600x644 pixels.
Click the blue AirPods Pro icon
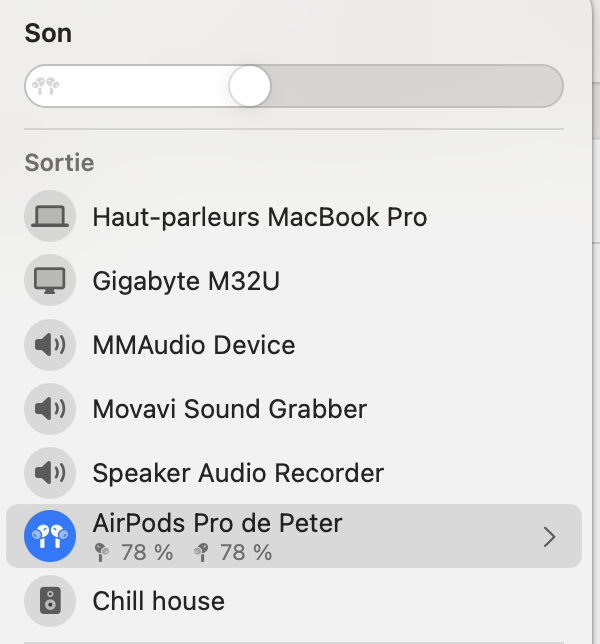[50, 537]
